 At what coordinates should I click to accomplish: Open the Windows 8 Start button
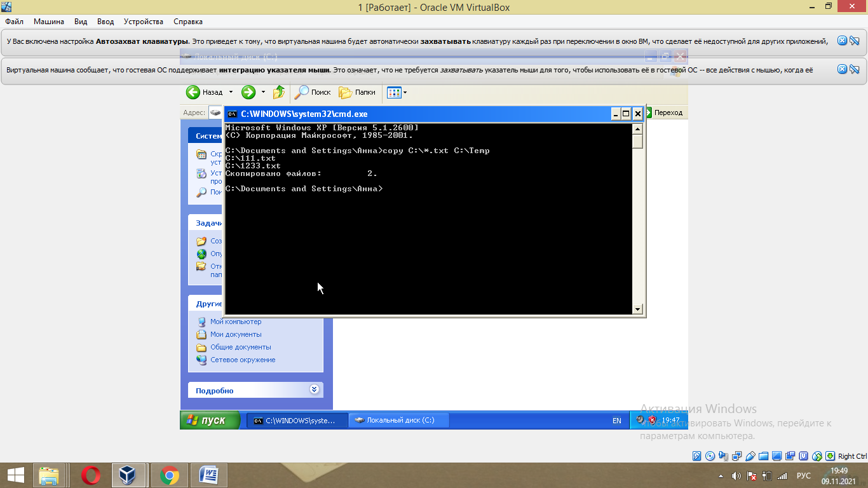point(16,475)
